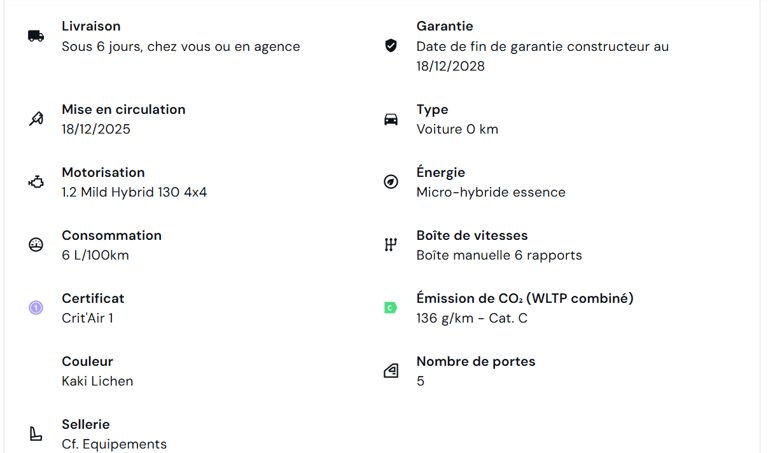Click the engine Motorisation icon

36,182
